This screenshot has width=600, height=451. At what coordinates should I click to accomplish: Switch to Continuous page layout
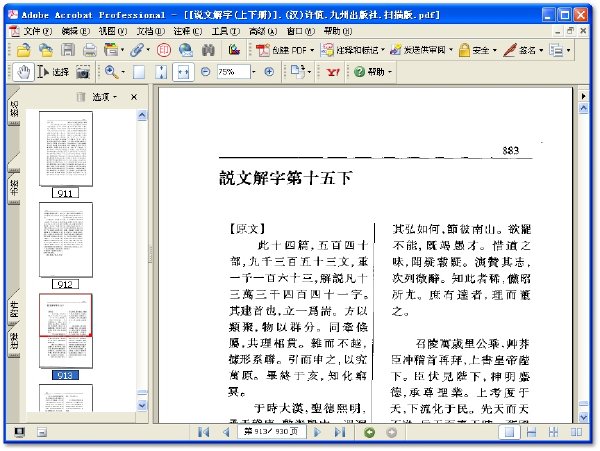click(x=532, y=432)
